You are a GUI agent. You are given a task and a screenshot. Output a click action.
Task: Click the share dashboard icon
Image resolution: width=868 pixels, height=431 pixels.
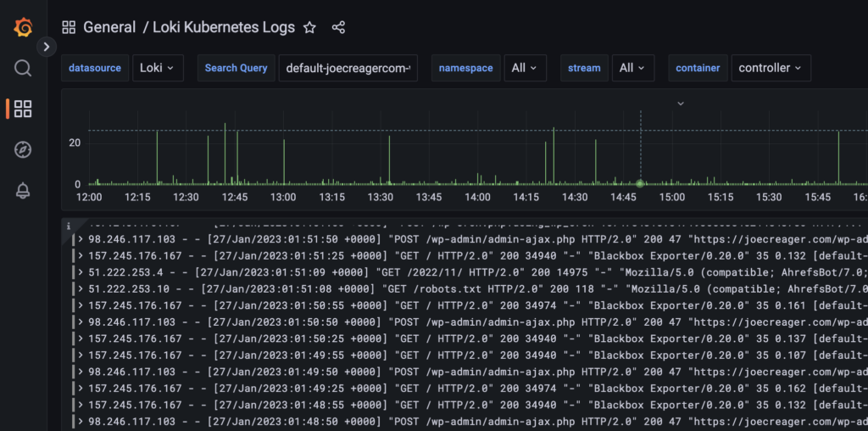pyautogui.click(x=338, y=27)
